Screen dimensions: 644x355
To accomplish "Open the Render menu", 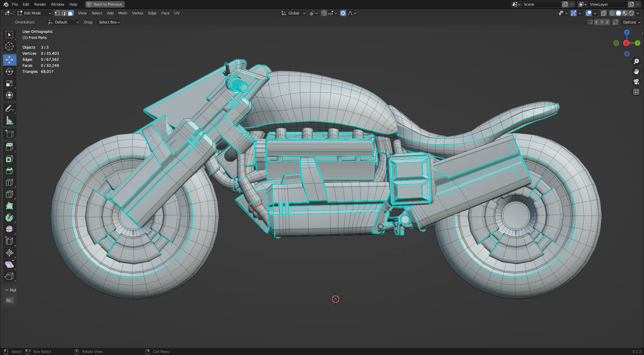I will (40, 4).
